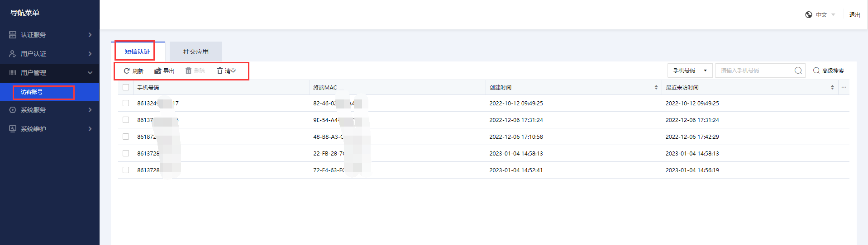Check the row created 2022-10-12 09:49:25
Image resolution: width=868 pixels, height=245 pixels.
[x=126, y=104]
